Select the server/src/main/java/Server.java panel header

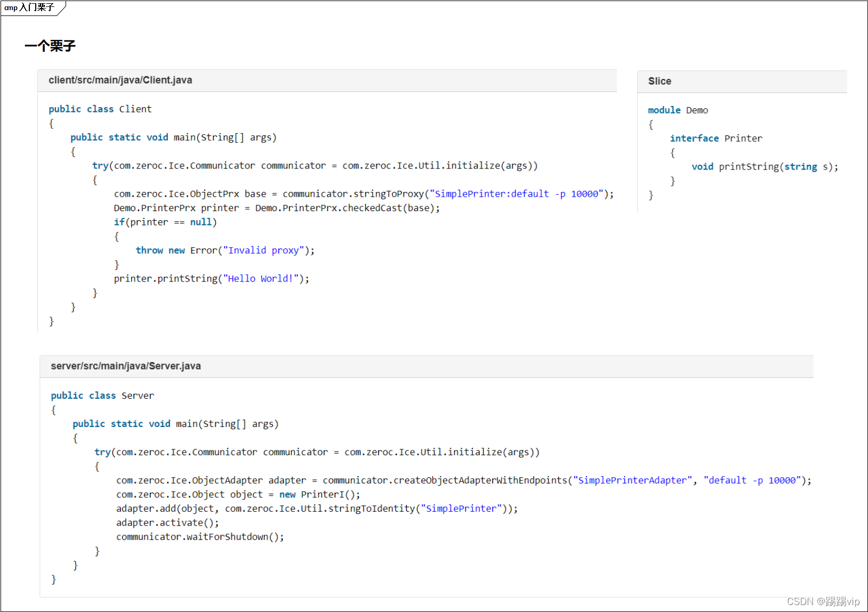[x=427, y=366]
